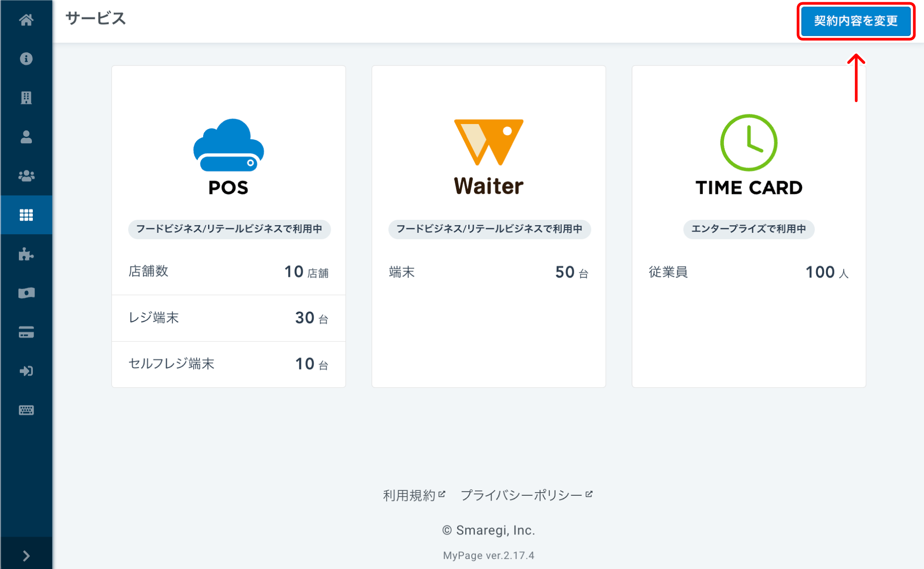Select the Waiter service card logo
The width and height of the screenshot is (924, 569).
489,156
